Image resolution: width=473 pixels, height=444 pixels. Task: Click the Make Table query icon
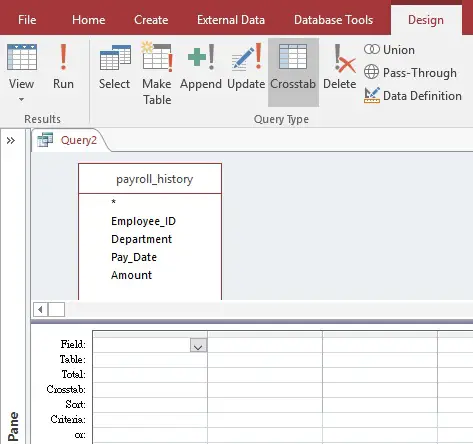[x=157, y=73]
